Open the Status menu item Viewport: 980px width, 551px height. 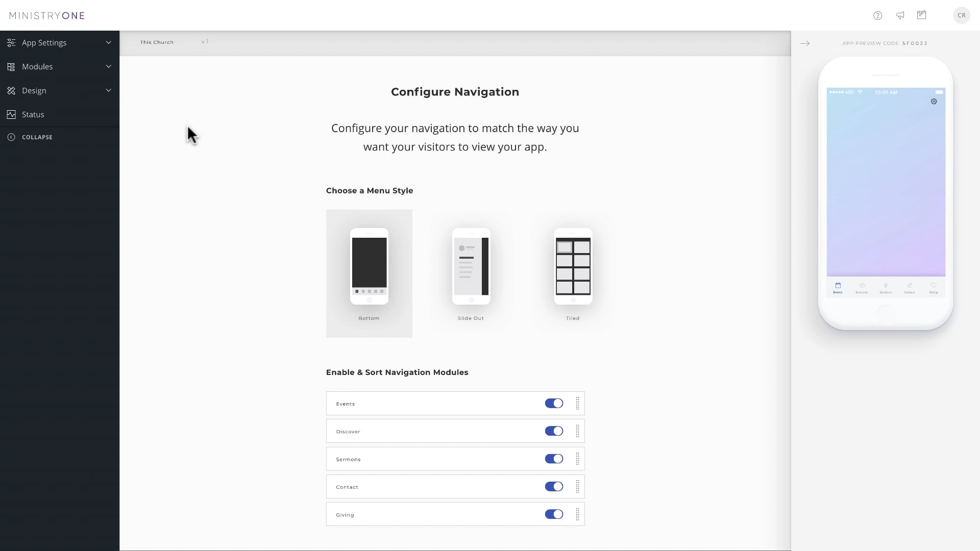click(33, 114)
